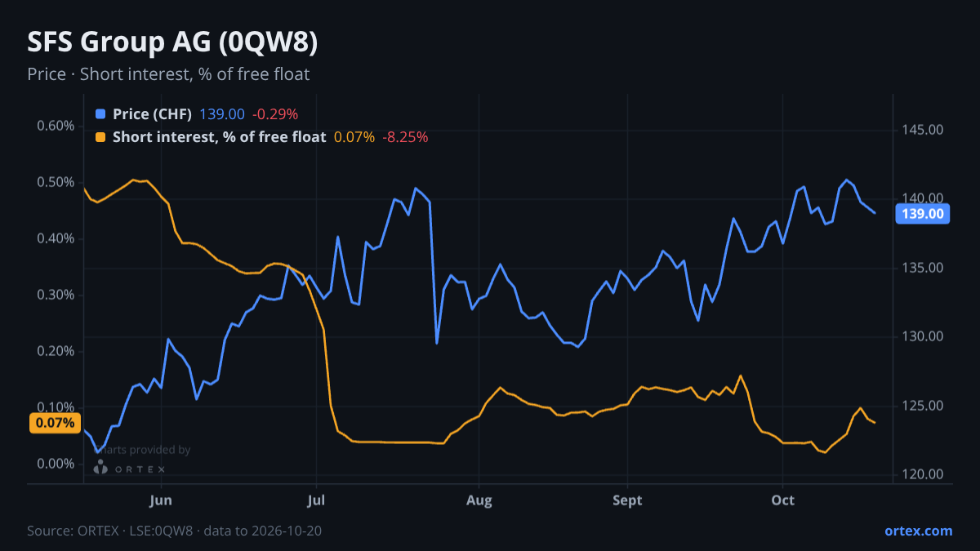Click the Jul x-axis label
980x551 pixels.
316,500
